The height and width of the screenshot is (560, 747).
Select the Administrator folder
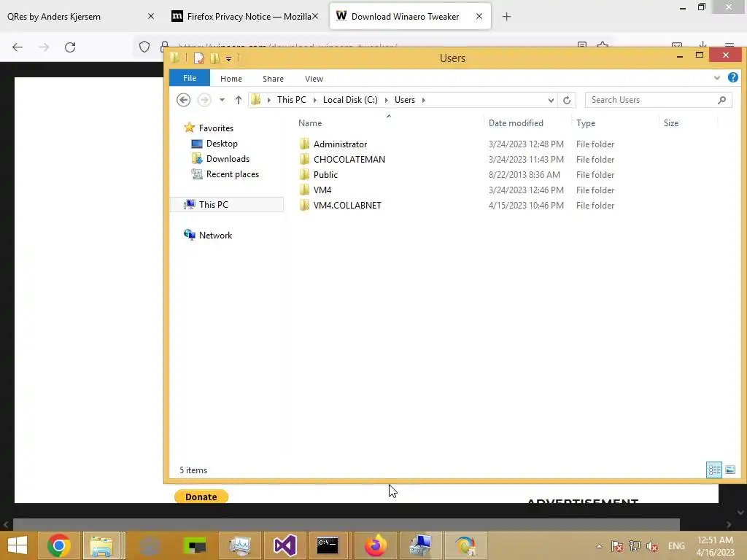(340, 144)
